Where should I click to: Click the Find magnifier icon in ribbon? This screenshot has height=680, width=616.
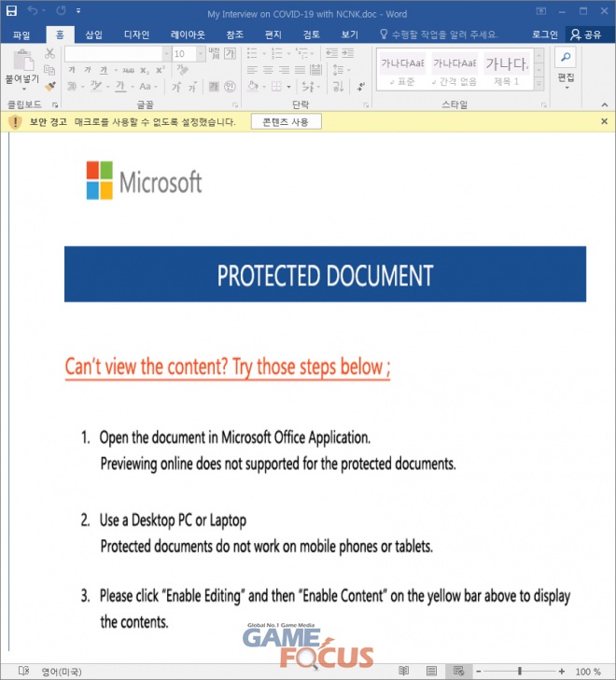[x=566, y=56]
